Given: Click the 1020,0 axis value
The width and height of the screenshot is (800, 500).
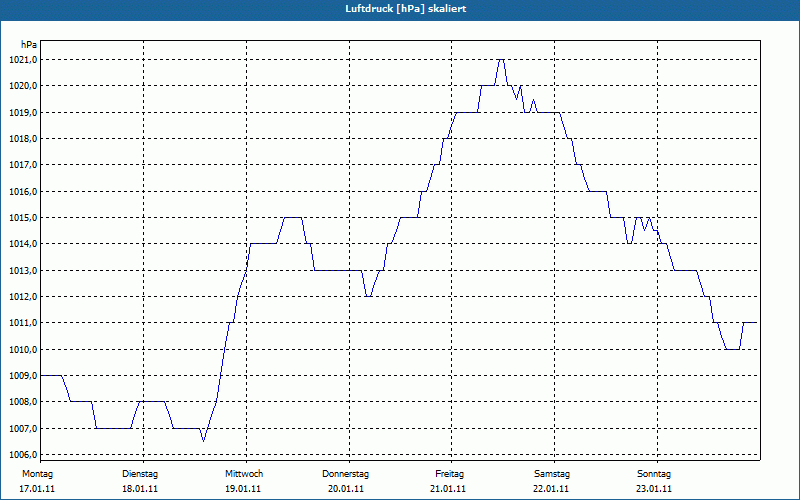Looking at the screenshot, I should click(x=23, y=86).
